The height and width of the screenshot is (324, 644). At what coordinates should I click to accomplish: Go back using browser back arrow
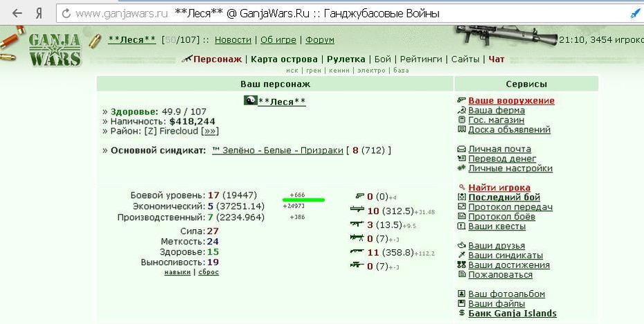click(17, 14)
